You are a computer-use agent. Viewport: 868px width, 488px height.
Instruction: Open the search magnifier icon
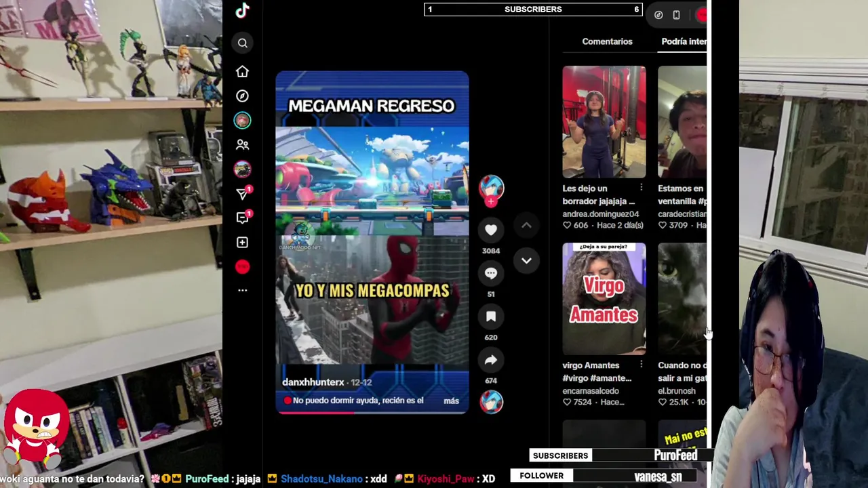pyautogui.click(x=243, y=43)
